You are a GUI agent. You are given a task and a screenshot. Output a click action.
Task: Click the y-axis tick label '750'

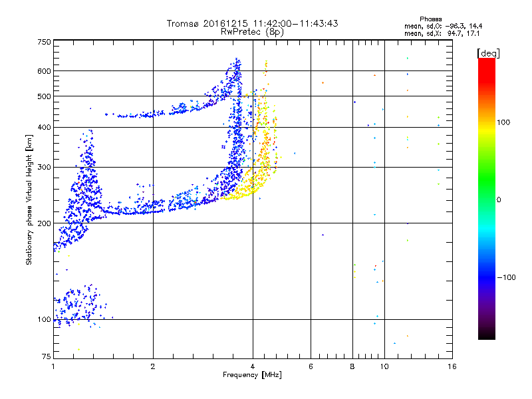coord(44,42)
